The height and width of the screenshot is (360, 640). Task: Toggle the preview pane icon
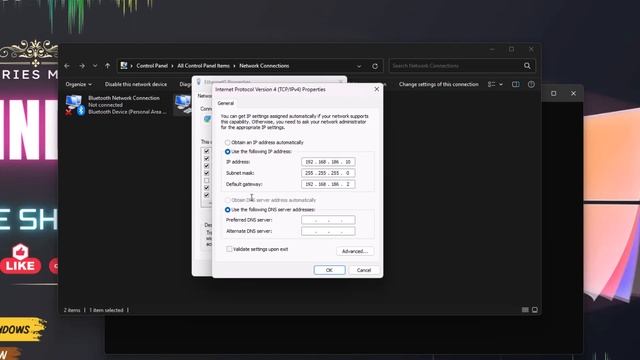point(516,84)
